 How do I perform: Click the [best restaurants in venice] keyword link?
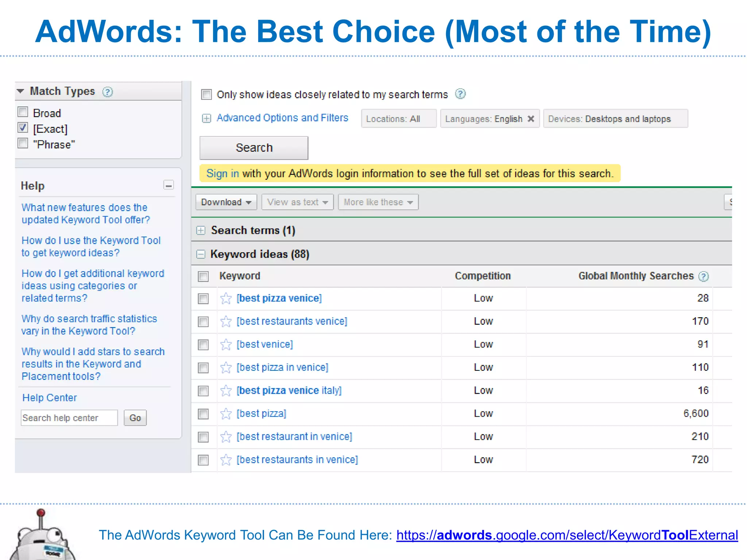point(297,460)
